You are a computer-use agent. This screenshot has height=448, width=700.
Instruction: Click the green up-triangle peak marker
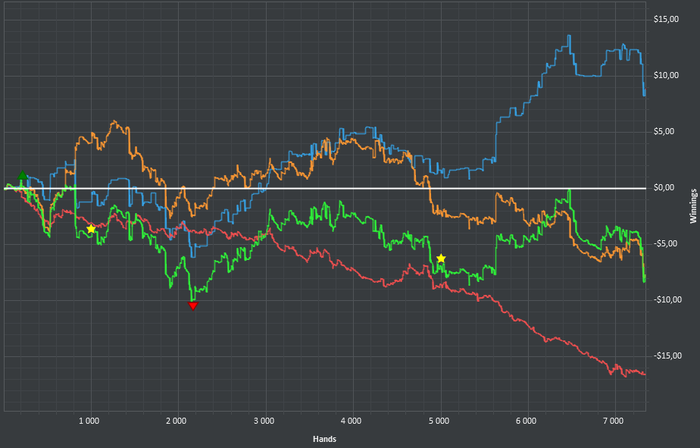click(23, 175)
